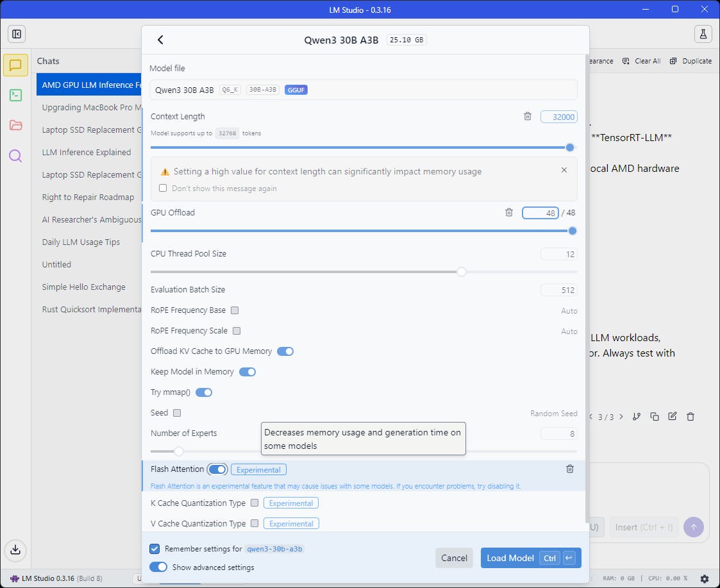Image resolution: width=720 pixels, height=588 pixels.
Task: Toggle Try mmap() switch
Action: pyautogui.click(x=204, y=392)
